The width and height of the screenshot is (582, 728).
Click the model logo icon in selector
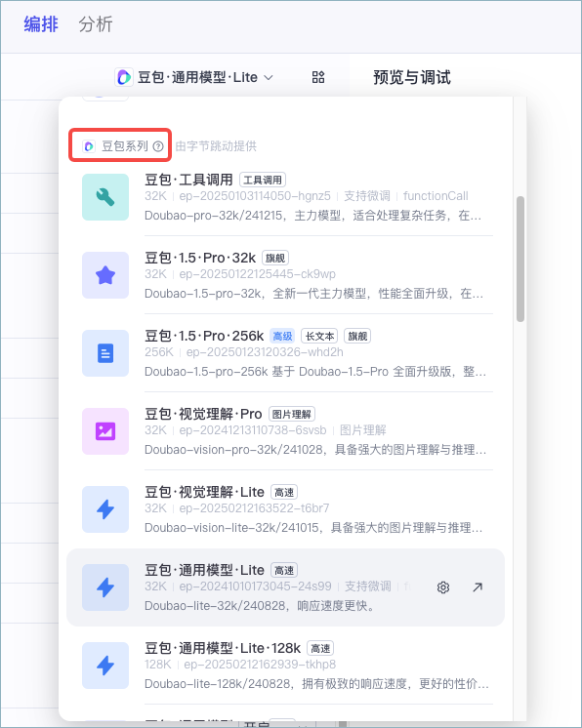pos(124,77)
